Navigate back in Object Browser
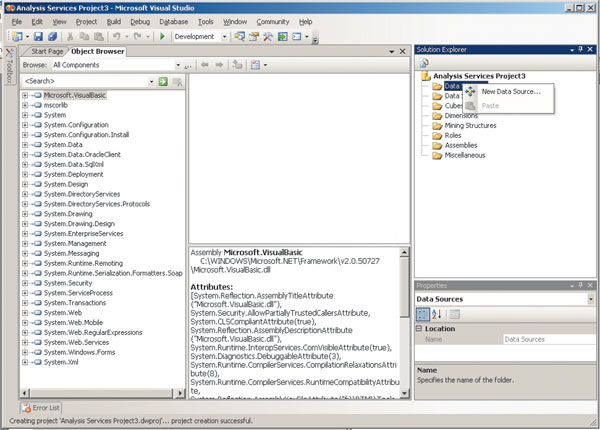 (x=205, y=65)
